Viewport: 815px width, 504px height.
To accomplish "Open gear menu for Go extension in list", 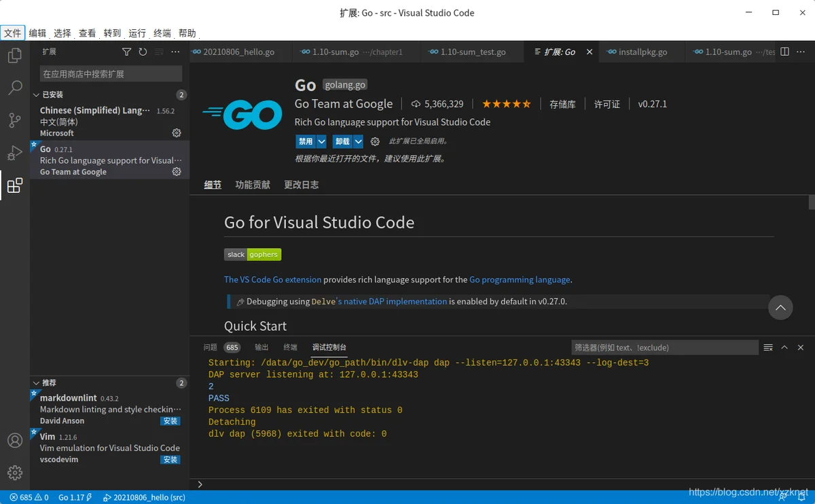I will click(177, 172).
